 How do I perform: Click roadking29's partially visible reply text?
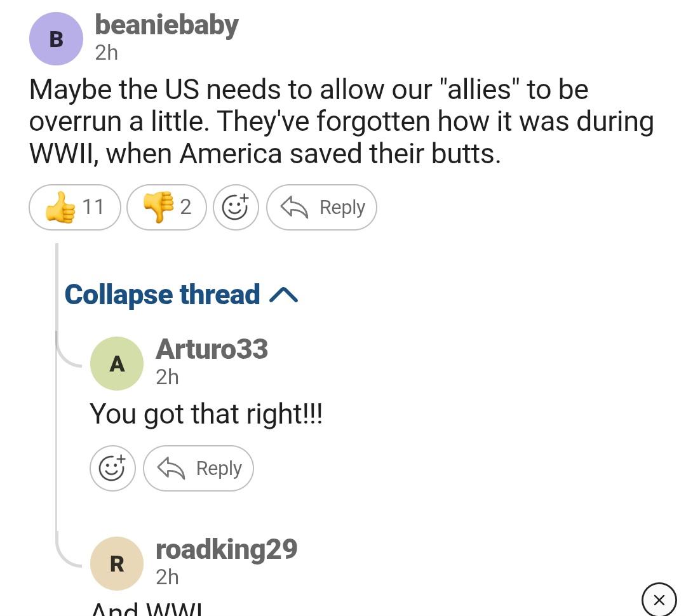[146, 608]
